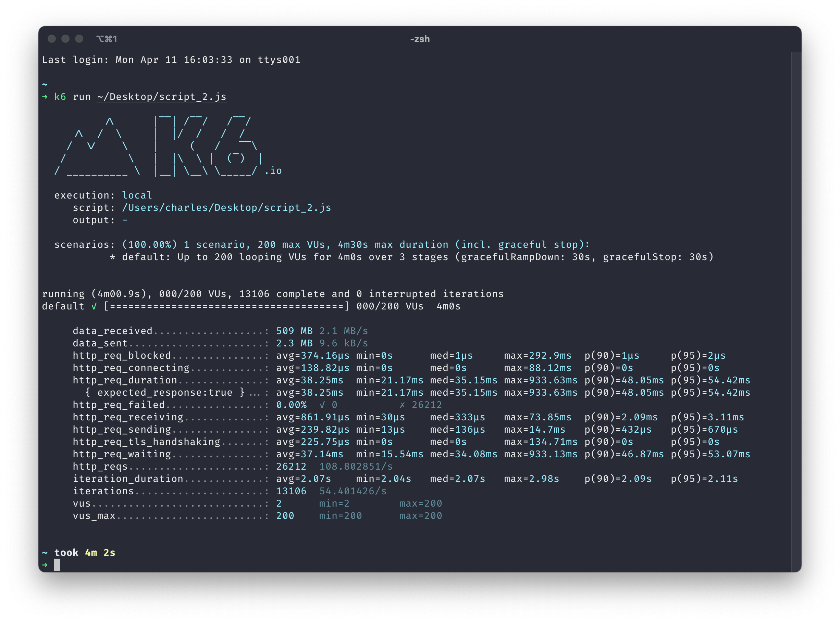This screenshot has height=623, width=840.
Task: Click the vus_max value 200
Action: [x=285, y=516]
